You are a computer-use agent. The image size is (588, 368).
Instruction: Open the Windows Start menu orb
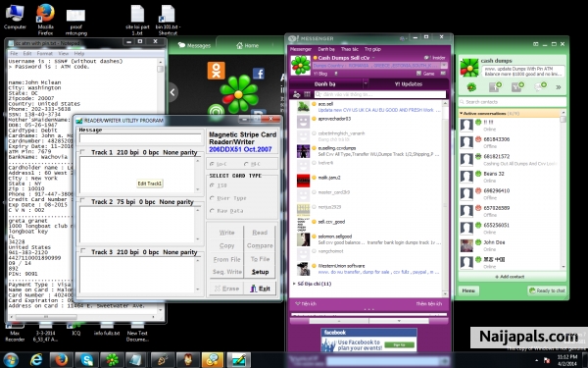point(11,360)
